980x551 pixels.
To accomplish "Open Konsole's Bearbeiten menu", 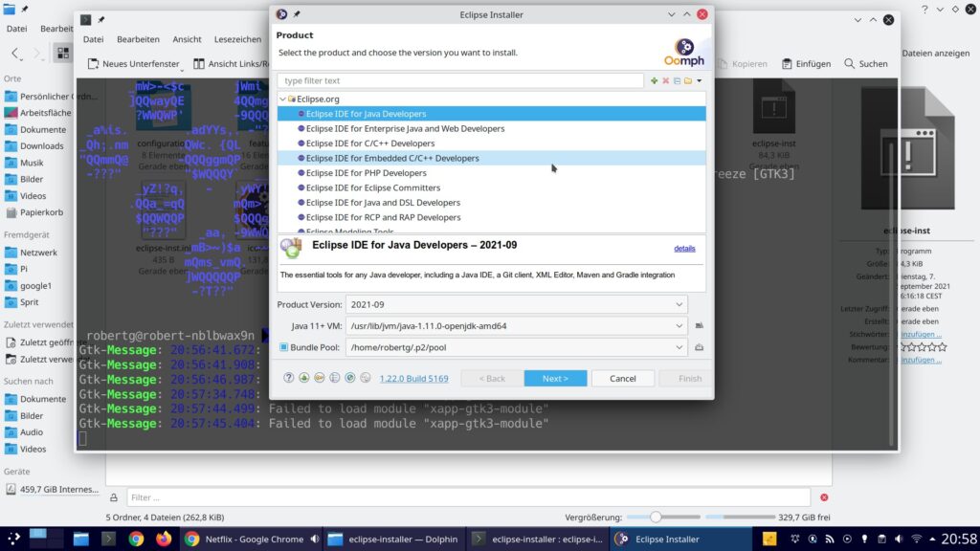I will 138,38.
